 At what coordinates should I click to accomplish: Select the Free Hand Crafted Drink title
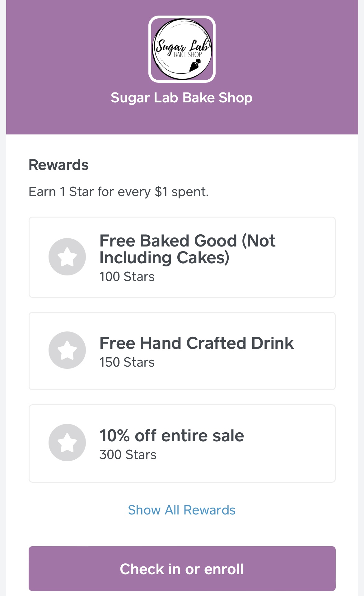coord(196,343)
